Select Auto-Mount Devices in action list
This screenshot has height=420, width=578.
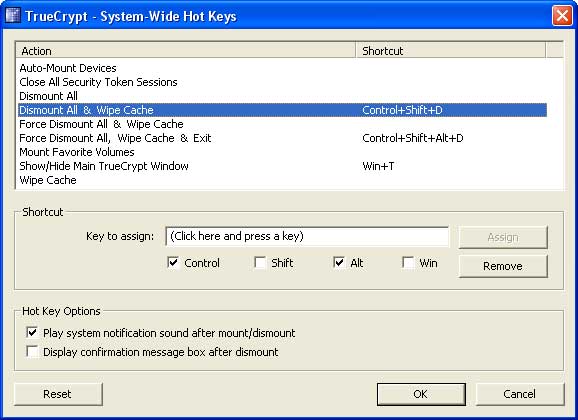[x=282, y=68]
